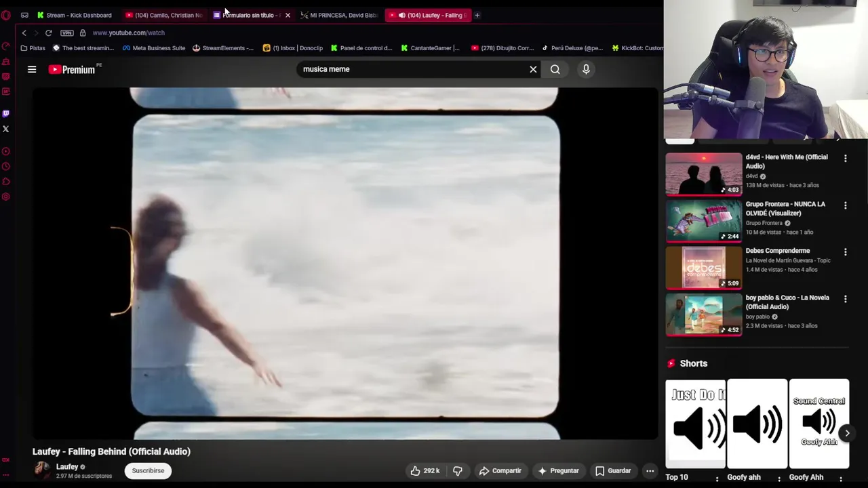
Task: Click the Preguntar button
Action: [558, 470]
